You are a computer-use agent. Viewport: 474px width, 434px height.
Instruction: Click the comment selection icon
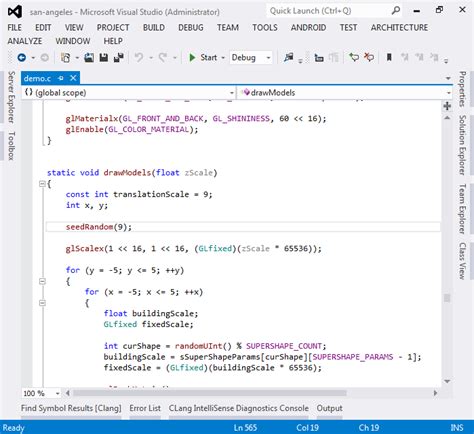coord(354,58)
